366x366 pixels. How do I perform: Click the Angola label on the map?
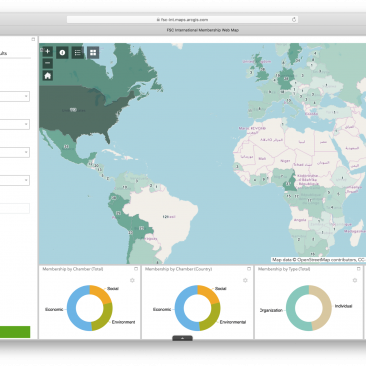300,220
